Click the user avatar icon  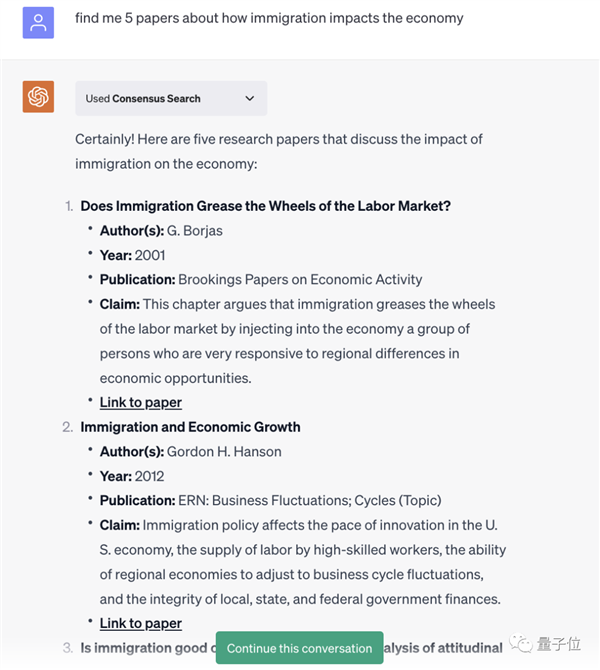click(x=38, y=22)
